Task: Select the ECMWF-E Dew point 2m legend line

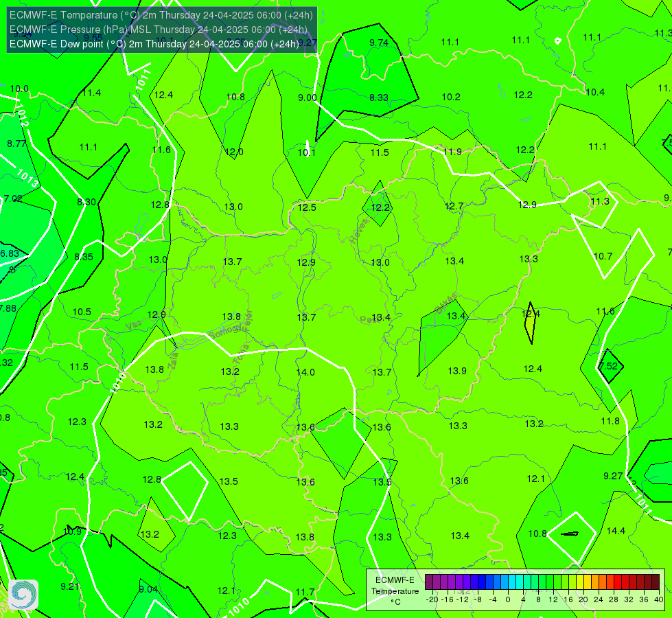Action: click(x=154, y=44)
